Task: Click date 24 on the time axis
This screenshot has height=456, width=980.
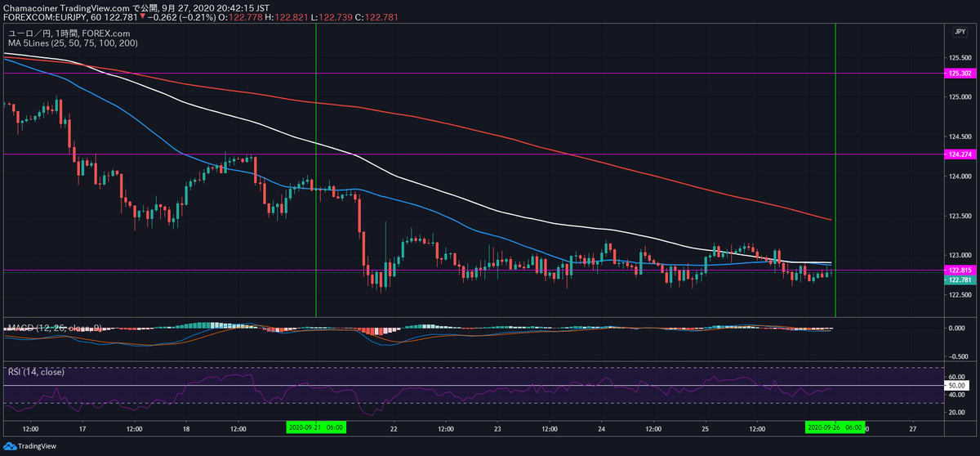Action: [602, 427]
